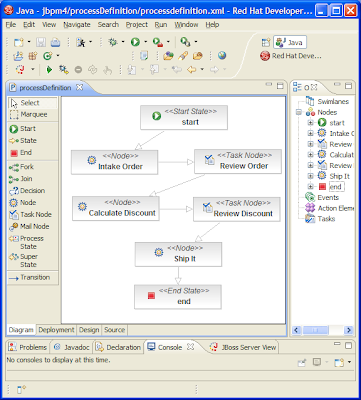Click the globe web browser icon
Image resolution: width=361 pixels, height=400 pixels.
[x=222, y=56]
